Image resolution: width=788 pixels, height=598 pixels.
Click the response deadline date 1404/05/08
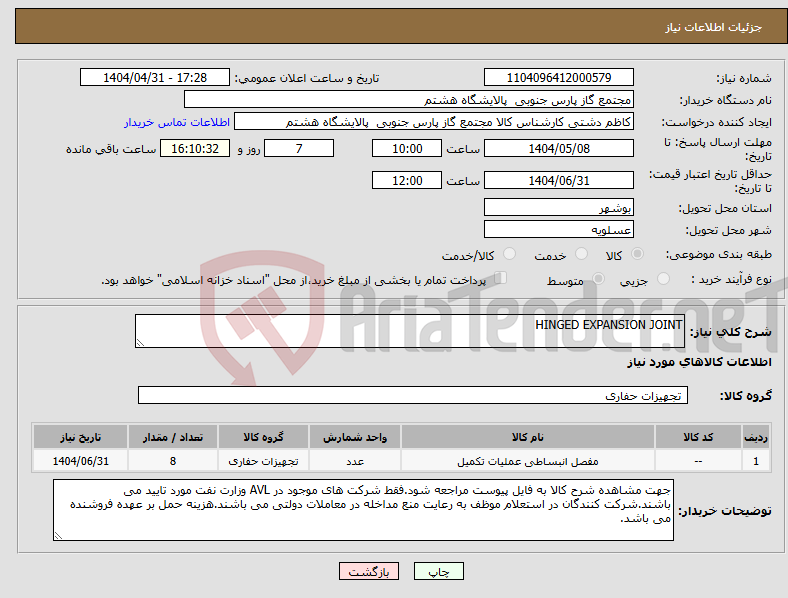[x=558, y=148]
